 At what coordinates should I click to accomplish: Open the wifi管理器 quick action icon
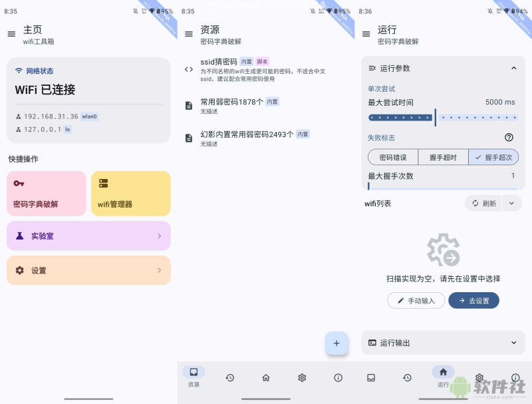tap(103, 183)
